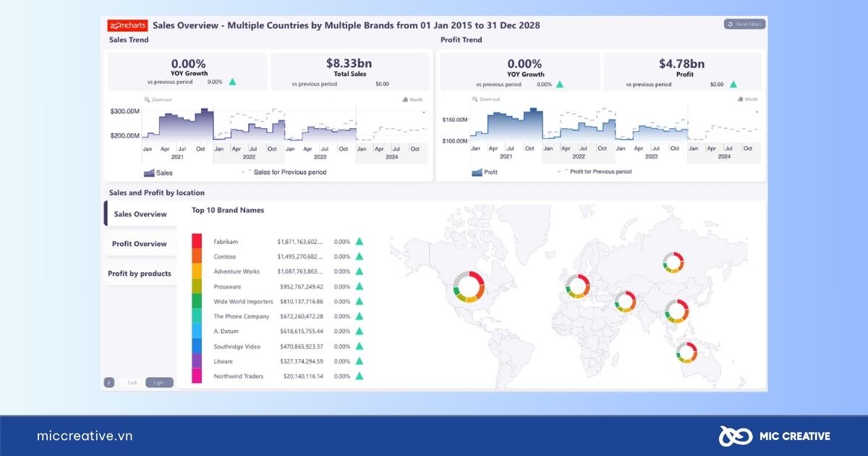Viewport: 868px width, 456px height.
Task: Click the ZoomCharts logo
Action: tap(127, 25)
